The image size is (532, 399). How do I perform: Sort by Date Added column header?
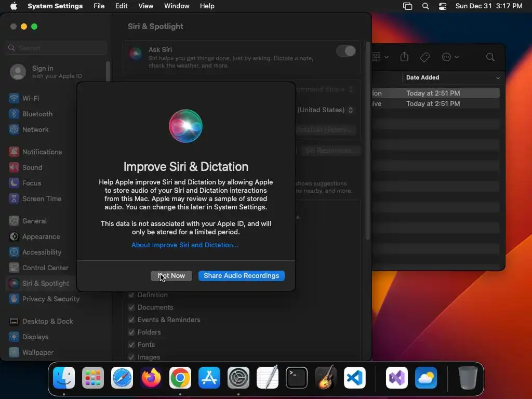tap(453, 77)
